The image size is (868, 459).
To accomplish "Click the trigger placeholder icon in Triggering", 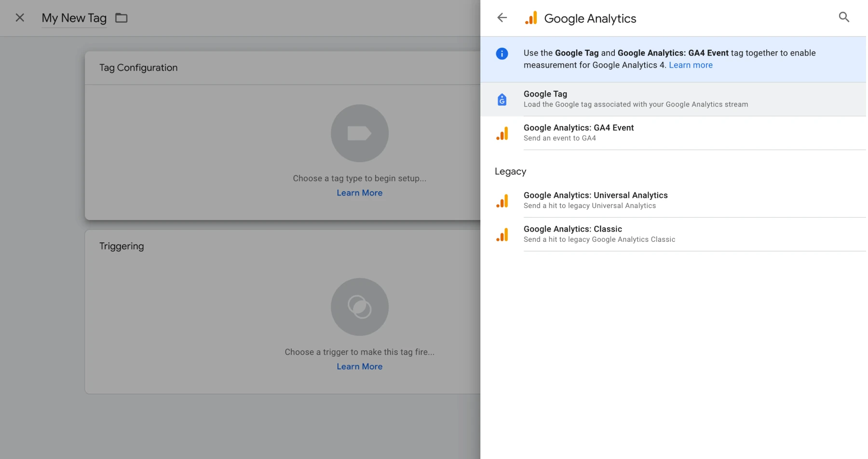I will click(x=360, y=307).
